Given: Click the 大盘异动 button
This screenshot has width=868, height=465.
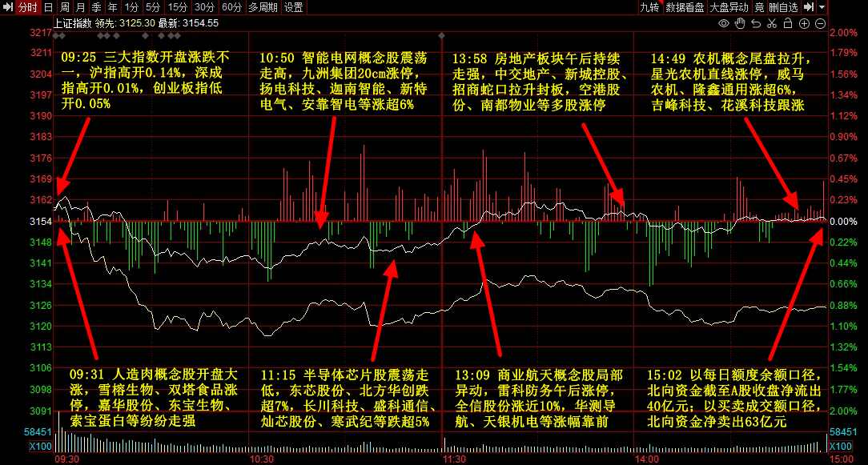Looking at the screenshot, I should 729,7.
